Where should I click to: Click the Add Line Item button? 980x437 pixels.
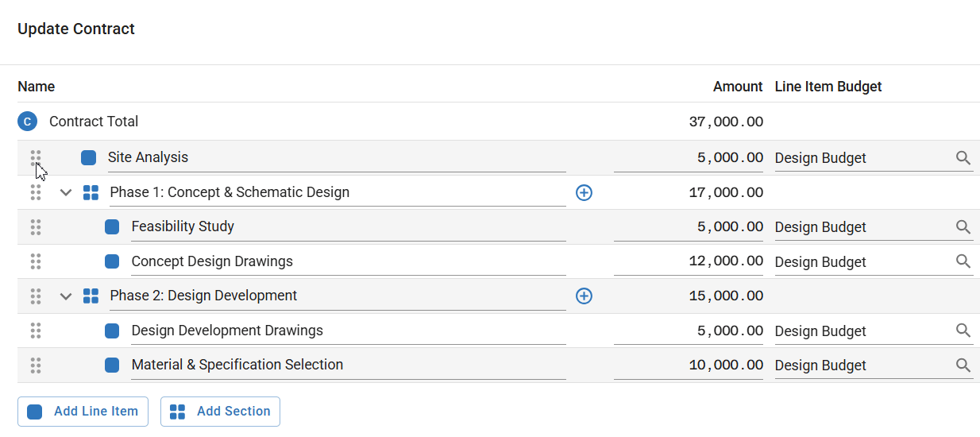click(83, 412)
